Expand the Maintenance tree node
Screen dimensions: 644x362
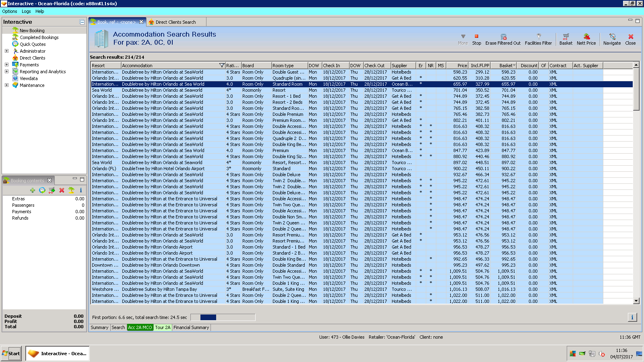[6, 85]
